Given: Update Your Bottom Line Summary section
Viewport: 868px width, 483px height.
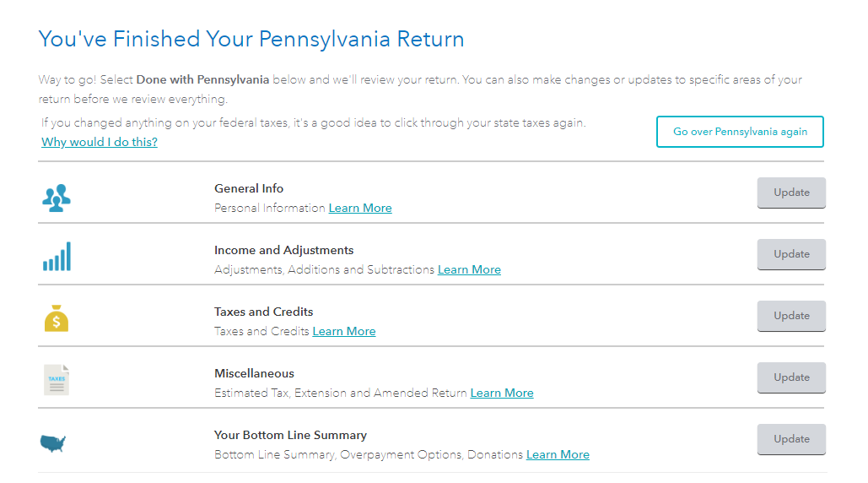Looking at the screenshot, I should tap(790, 439).
